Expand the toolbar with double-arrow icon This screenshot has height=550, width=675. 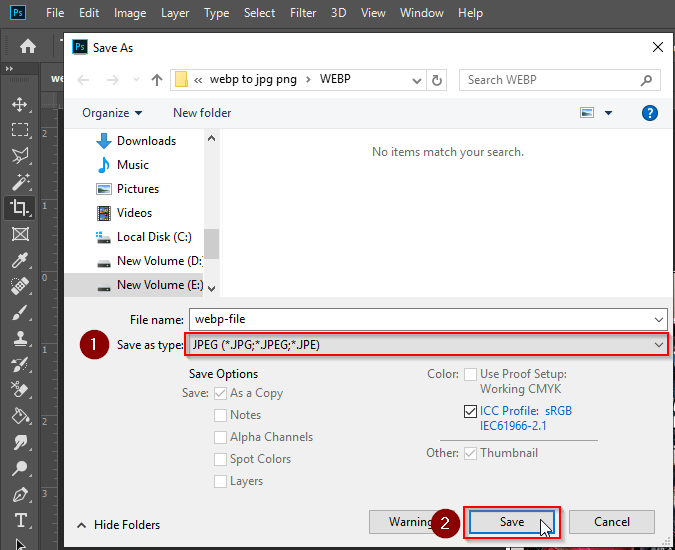pyautogui.click(x=9, y=68)
